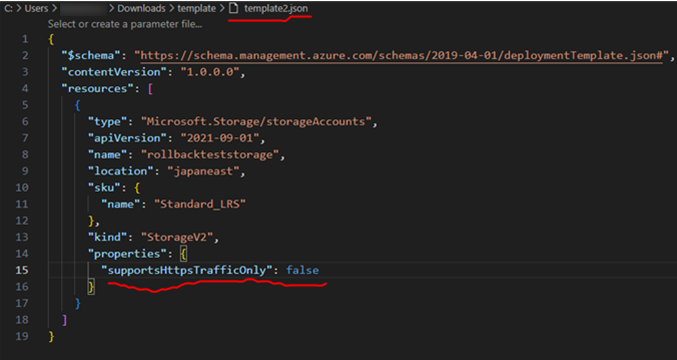Click the "Microsoft.Storage/storageAccounts" value

(x=256, y=122)
